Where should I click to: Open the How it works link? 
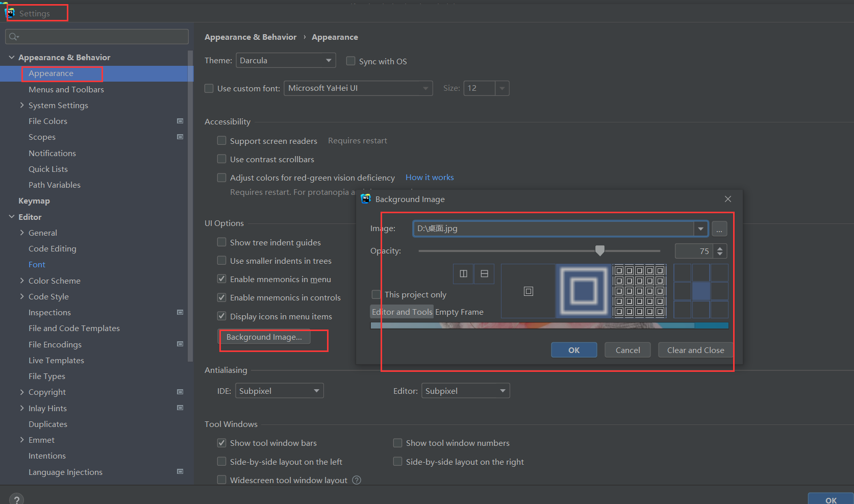429,177
